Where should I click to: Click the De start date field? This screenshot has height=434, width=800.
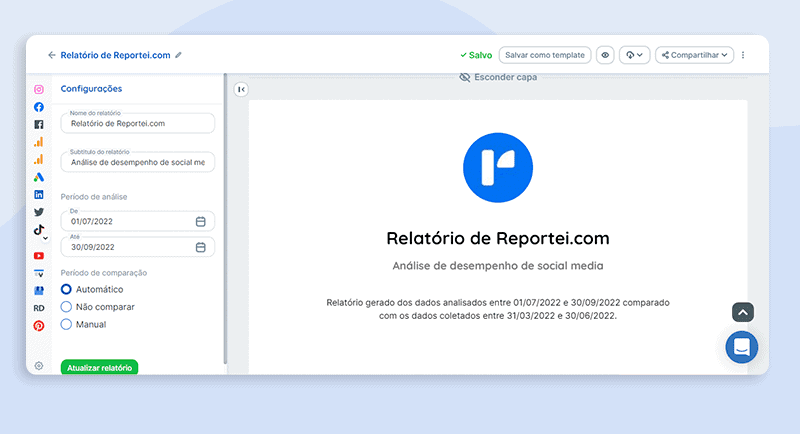pyautogui.click(x=138, y=221)
